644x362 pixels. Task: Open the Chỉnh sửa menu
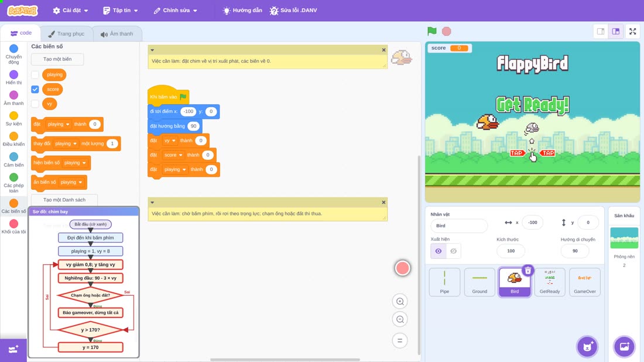pyautogui.click(x=176, y=11)
